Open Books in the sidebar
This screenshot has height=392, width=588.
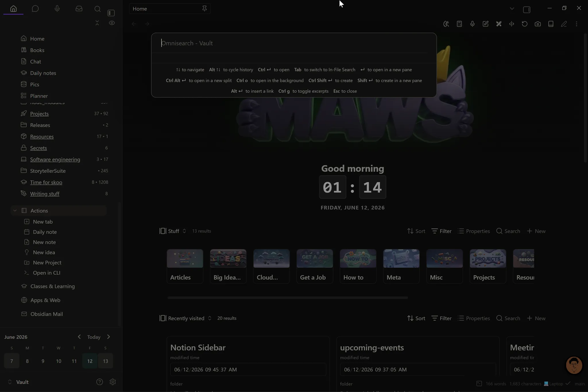pyautogui.click(x=37, y=50)
